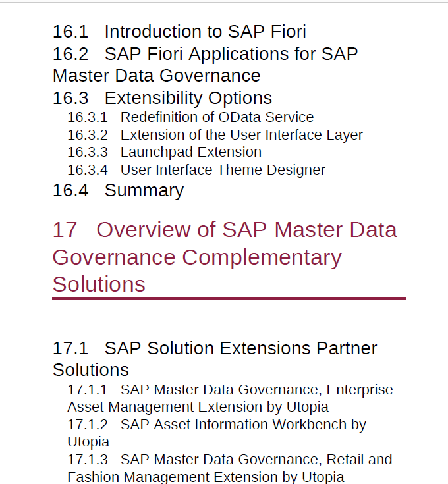Go to 16.4 Summary section
This screenshot has width=448, height=484.
pyautogui.click(x=118, y=190)
